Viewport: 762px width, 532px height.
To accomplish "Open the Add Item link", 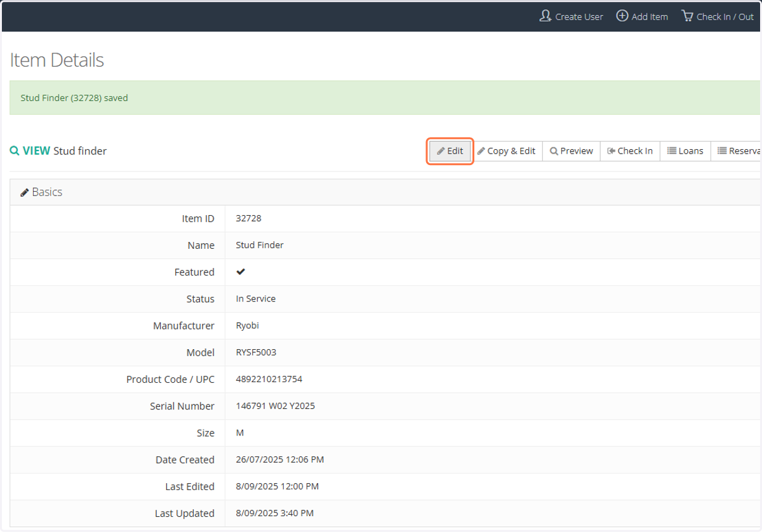I will pos(643,17).
